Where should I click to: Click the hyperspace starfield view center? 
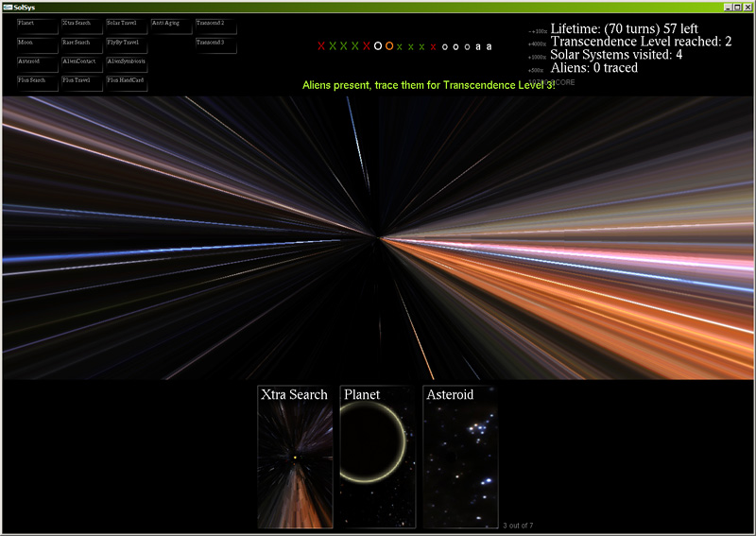pyautogui.click(x=378, y=237)
